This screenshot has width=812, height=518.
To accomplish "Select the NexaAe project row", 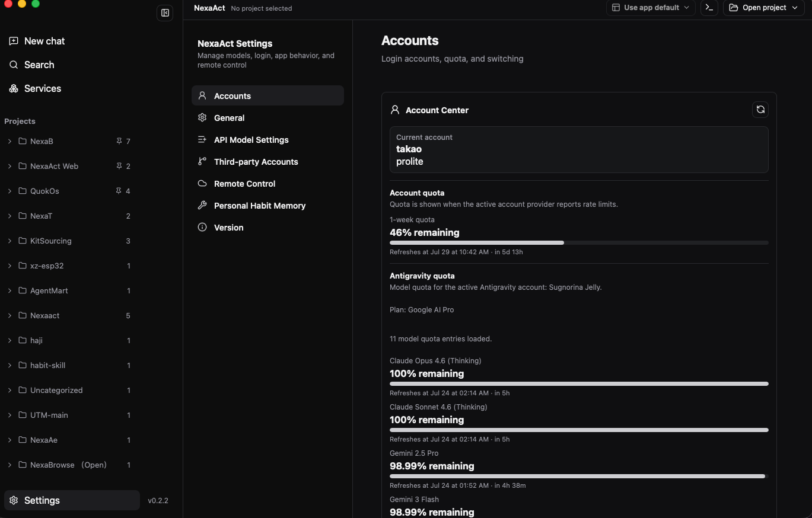I will pos(70,440).
